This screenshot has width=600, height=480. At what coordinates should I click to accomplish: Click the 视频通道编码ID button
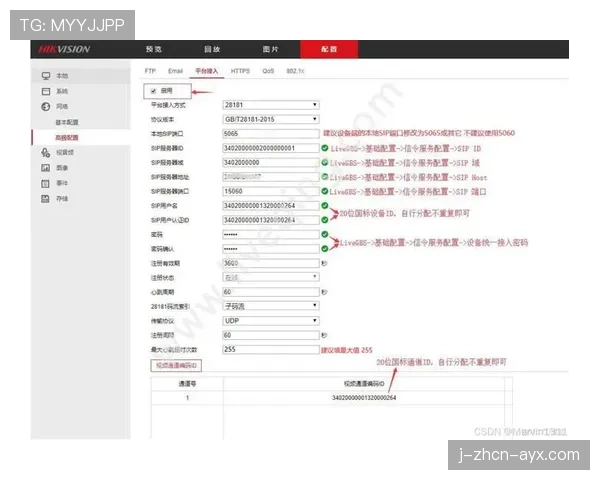[176, 366]
